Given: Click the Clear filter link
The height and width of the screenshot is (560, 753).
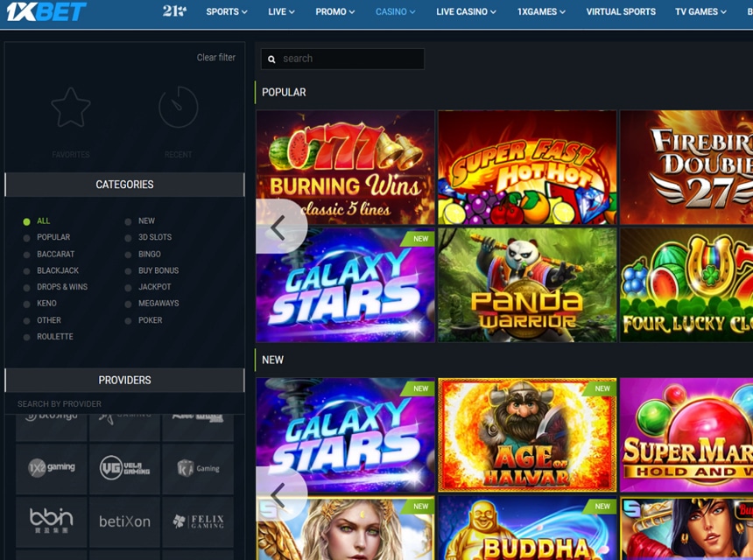Looking at the screenshot, I should tap(215, 58).
